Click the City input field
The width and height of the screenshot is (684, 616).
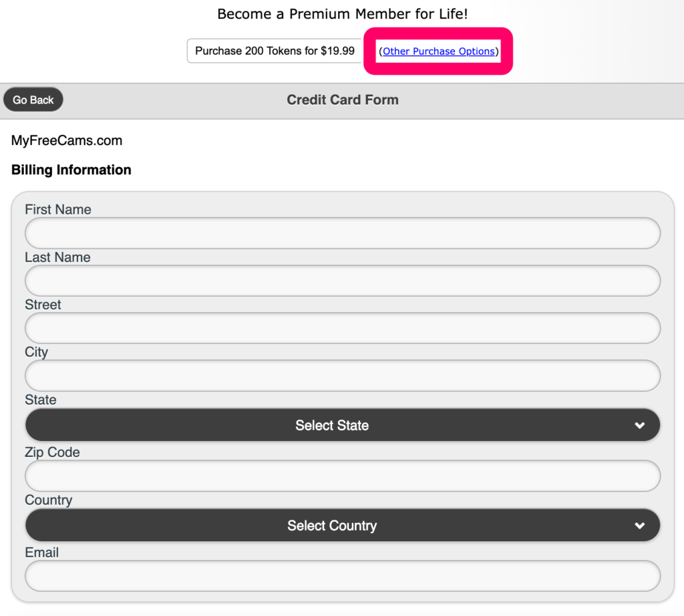tap(342, 375)
